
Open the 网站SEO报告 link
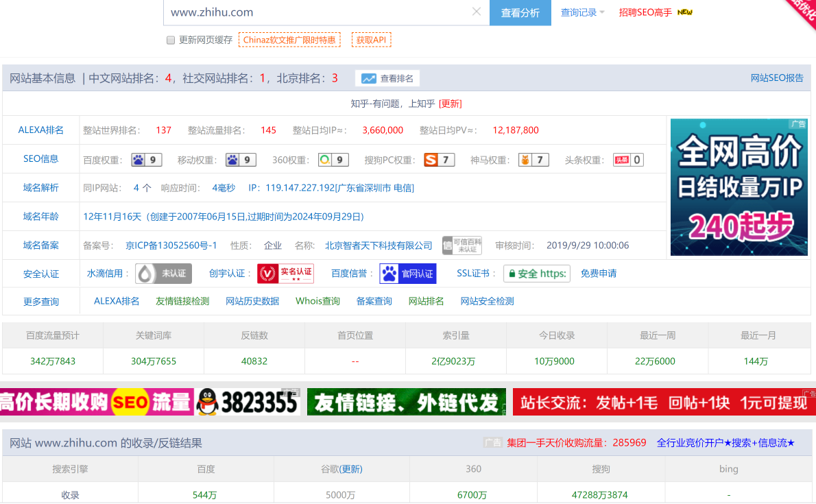777,78
